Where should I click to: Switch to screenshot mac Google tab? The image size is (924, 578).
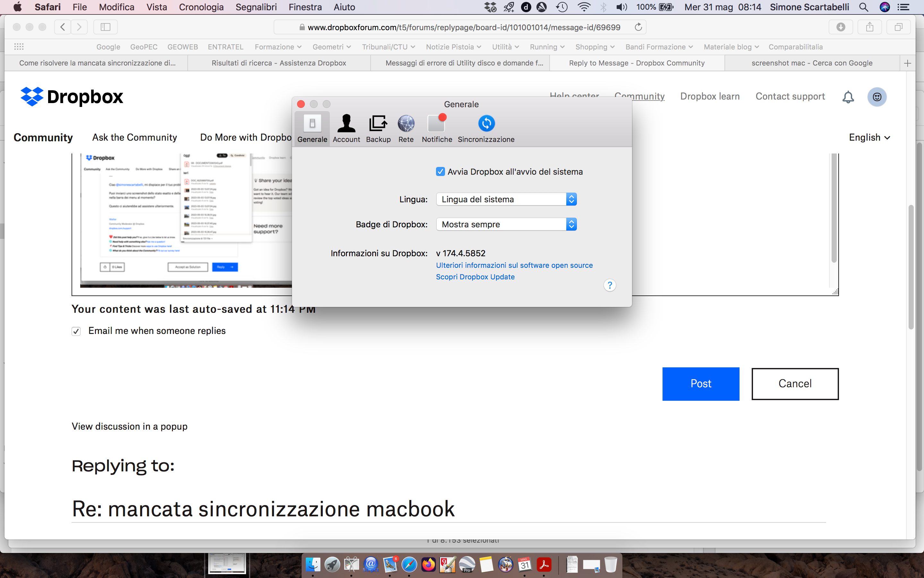click(x=812, y=63)
